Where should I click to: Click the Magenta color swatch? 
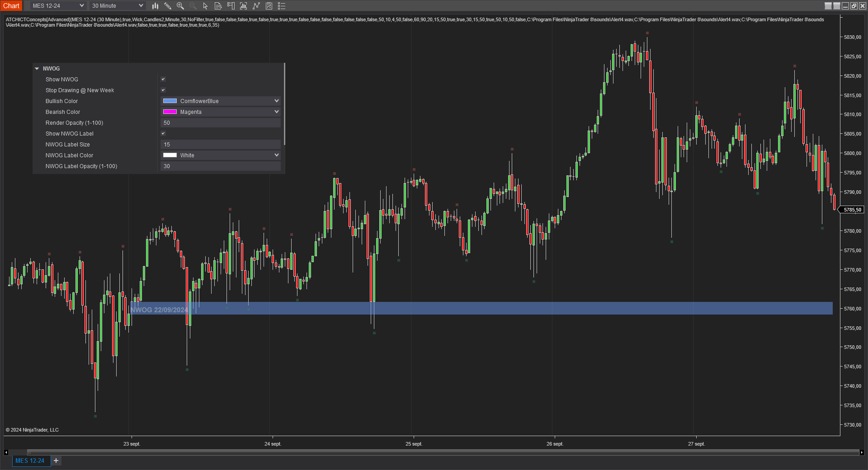click(x=170, y=112)
